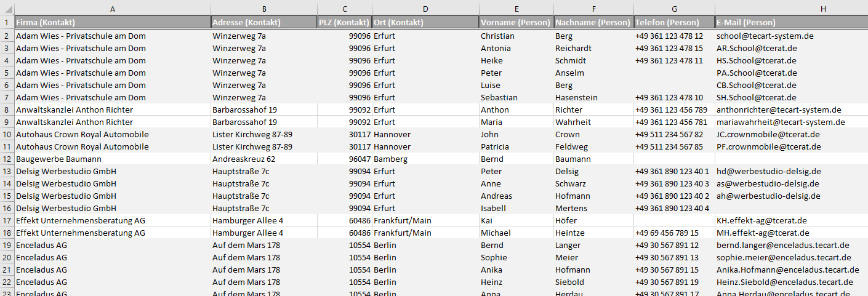Click the 'Andreaskreuz 62' address cell
Image resolution: width=868 pixels, height=296 pixels.
244,159
